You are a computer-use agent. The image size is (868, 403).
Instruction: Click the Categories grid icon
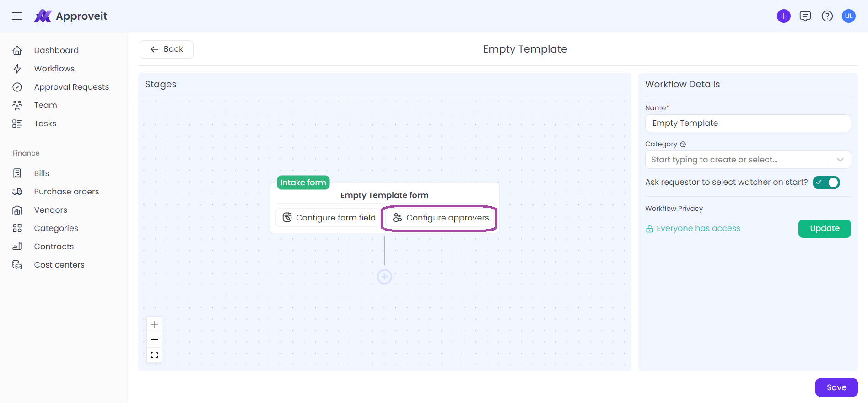[17, 228]
